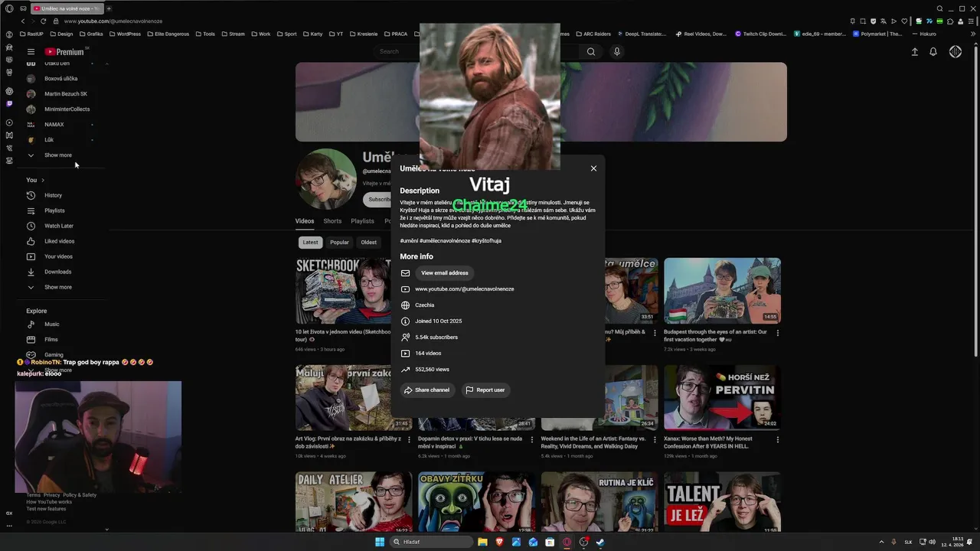Open Liked videos in the sidebar
980x551 pixels.
[x=59, y=241]
